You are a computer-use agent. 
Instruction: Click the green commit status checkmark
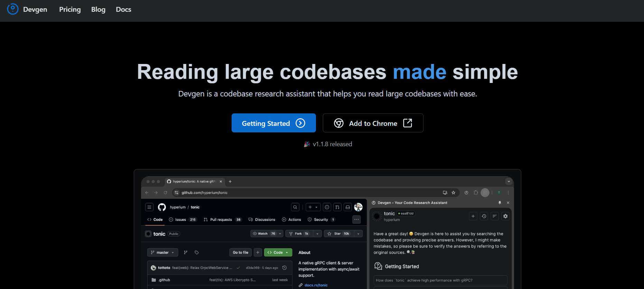(x=238, y=268)
